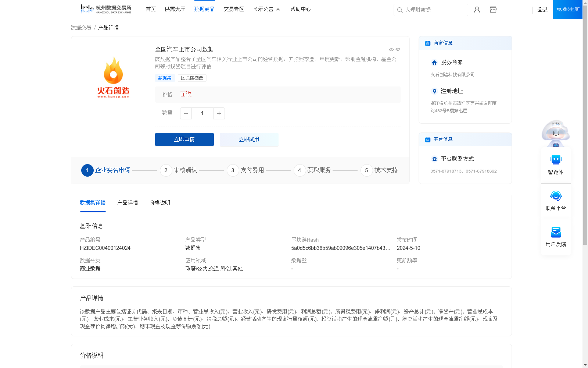Select the 区块链溯源 tag
588x368 pixels.
coord(192,78)
